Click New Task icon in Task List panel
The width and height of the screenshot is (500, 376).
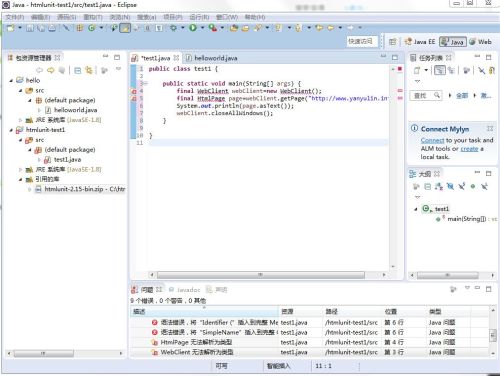coord(417,70)
